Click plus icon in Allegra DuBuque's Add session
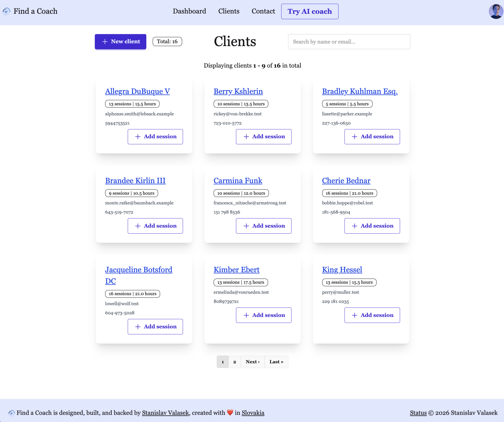The image size is (504, 422). point(138,137)
